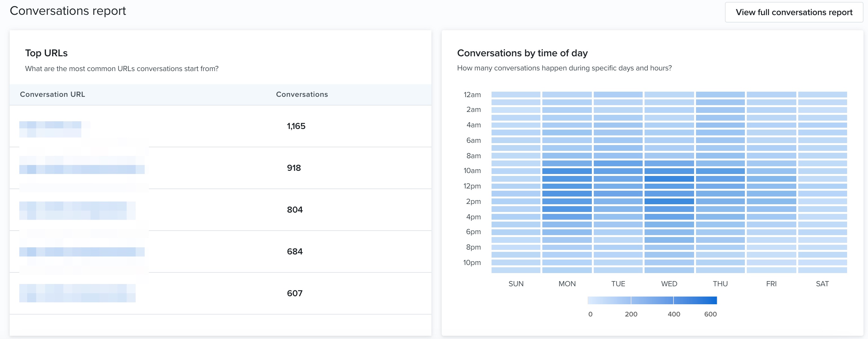The height and width of the screenshot is (339, 868).
Task: Click the time of day subtitle question
Action: point(565,68)
